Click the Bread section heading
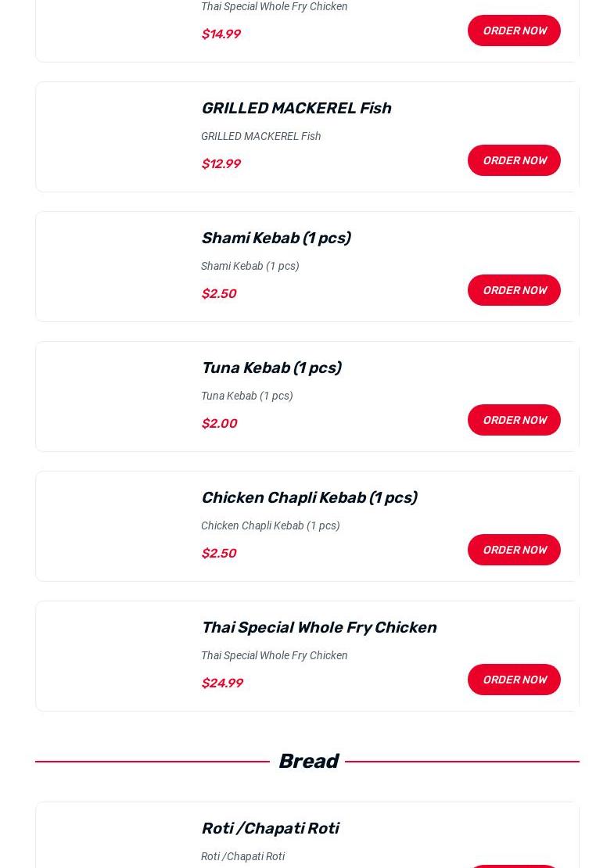Screen dimensions: 614x868 tap(307, 761)
